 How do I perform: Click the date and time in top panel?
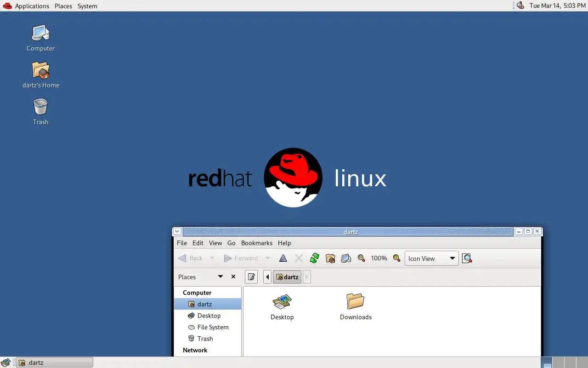coord(557,6)
